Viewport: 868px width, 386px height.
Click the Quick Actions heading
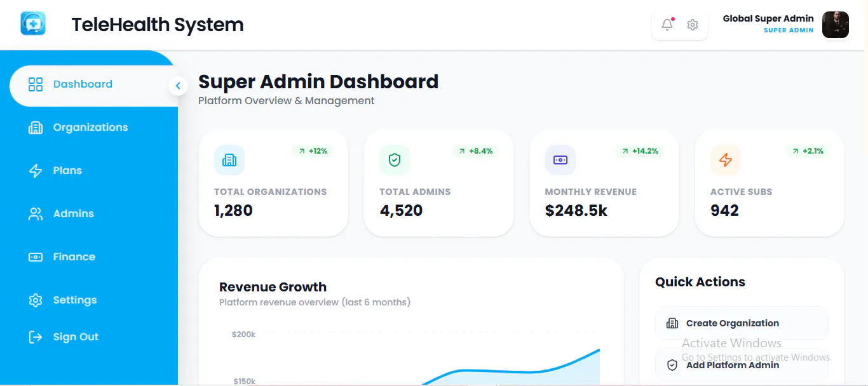(x=700, y=282)
